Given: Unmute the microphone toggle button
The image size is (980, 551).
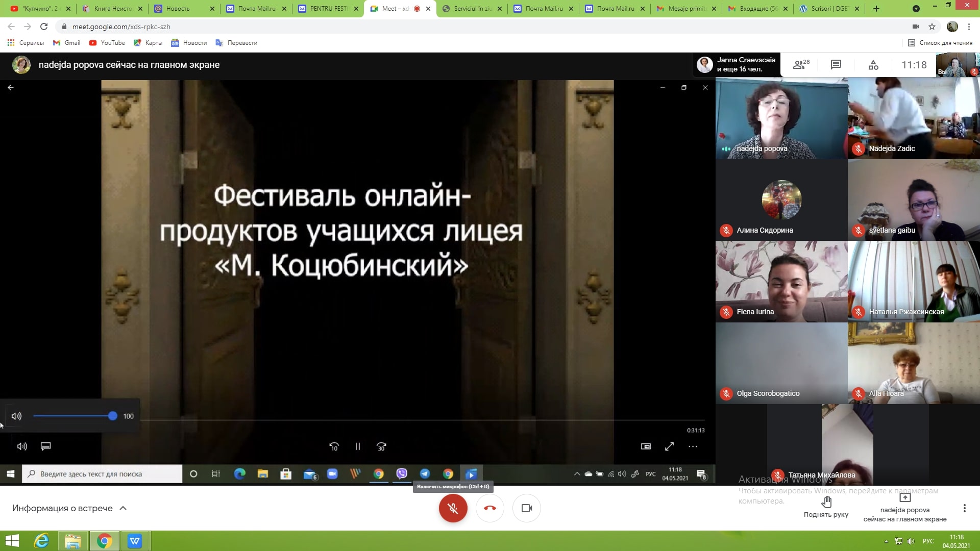Looking at the screenshot, I should point(453,508).
